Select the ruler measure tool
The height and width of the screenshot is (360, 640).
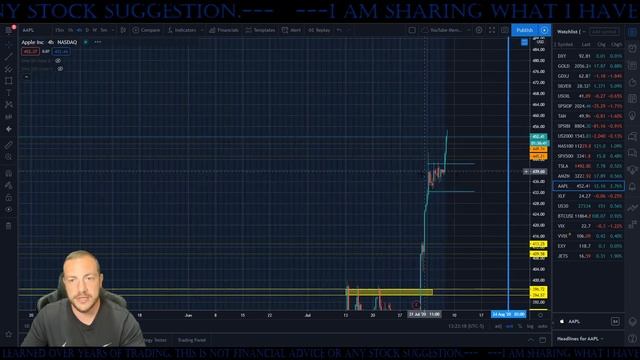9,145
